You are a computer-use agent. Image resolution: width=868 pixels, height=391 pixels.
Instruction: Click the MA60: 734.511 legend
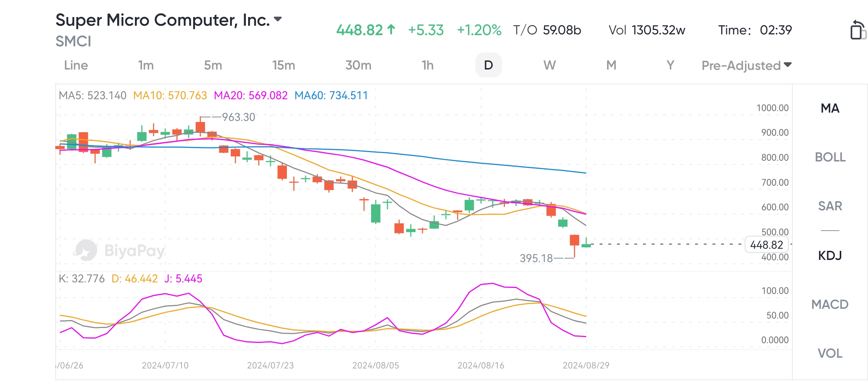coord(331,96)
